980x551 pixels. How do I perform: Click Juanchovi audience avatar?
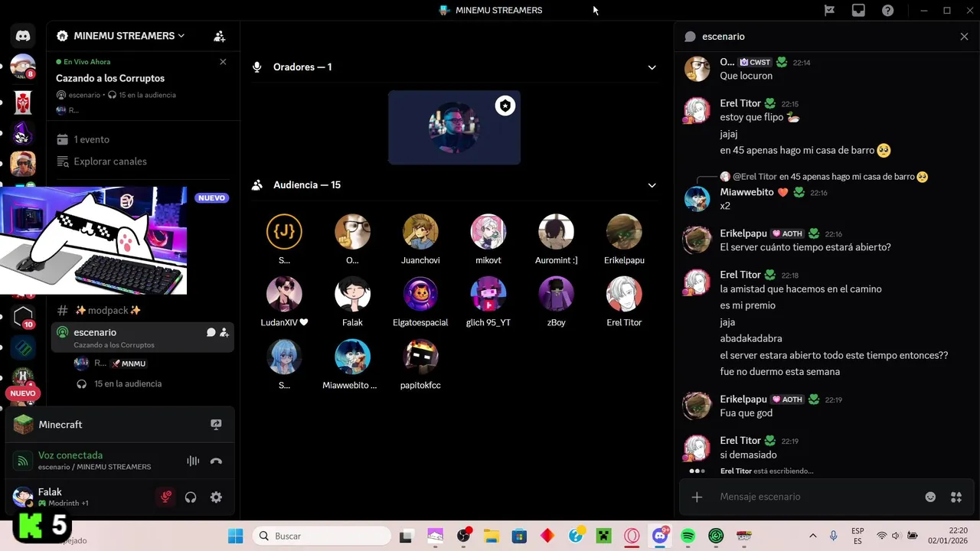(x=420, y=232)
